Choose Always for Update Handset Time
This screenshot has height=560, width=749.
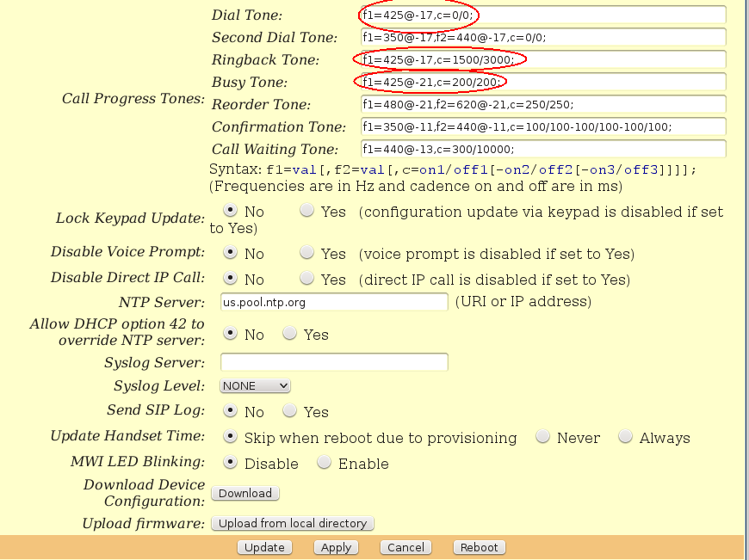[626, 437]
